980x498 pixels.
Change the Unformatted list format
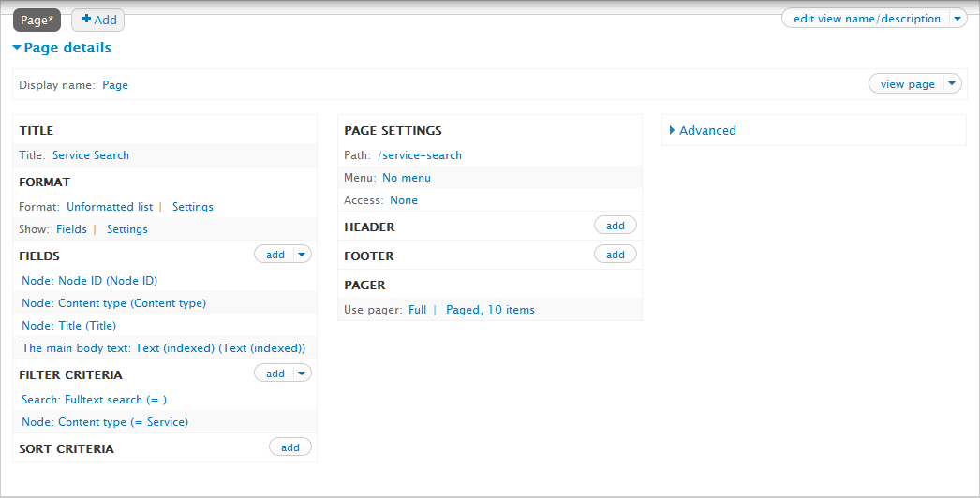click(110, 207)
